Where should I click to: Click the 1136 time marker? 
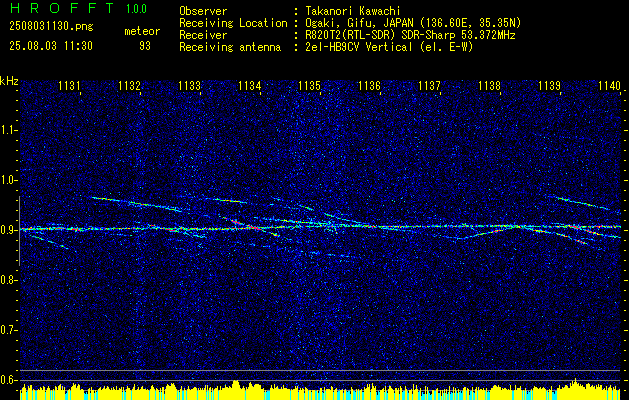tap(369, 85)
